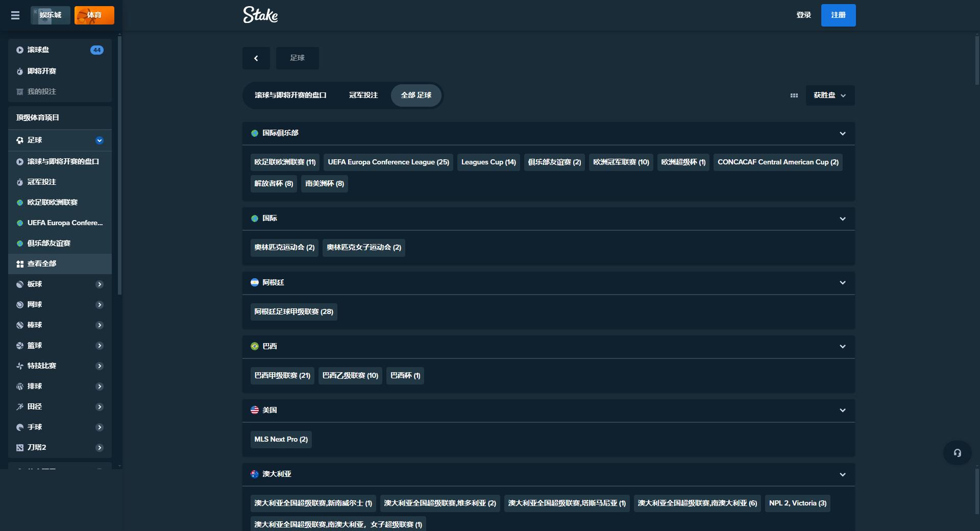Viewport: 980px width, 531px height.
Task: Open the 获胜盘 market dropdown
Action: [830, 95]
